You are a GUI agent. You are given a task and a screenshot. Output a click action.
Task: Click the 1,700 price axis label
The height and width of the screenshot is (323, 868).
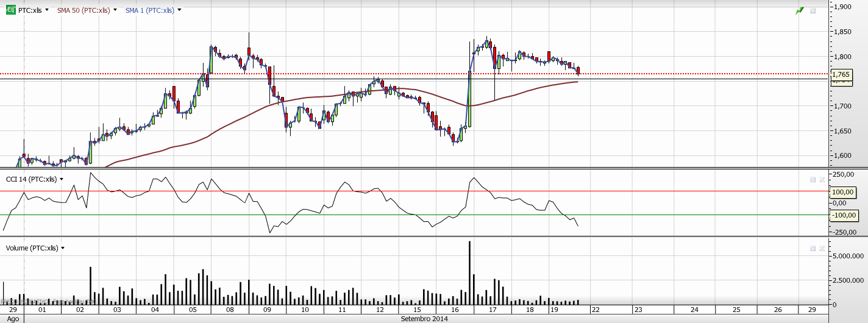(x=843, y=106)
